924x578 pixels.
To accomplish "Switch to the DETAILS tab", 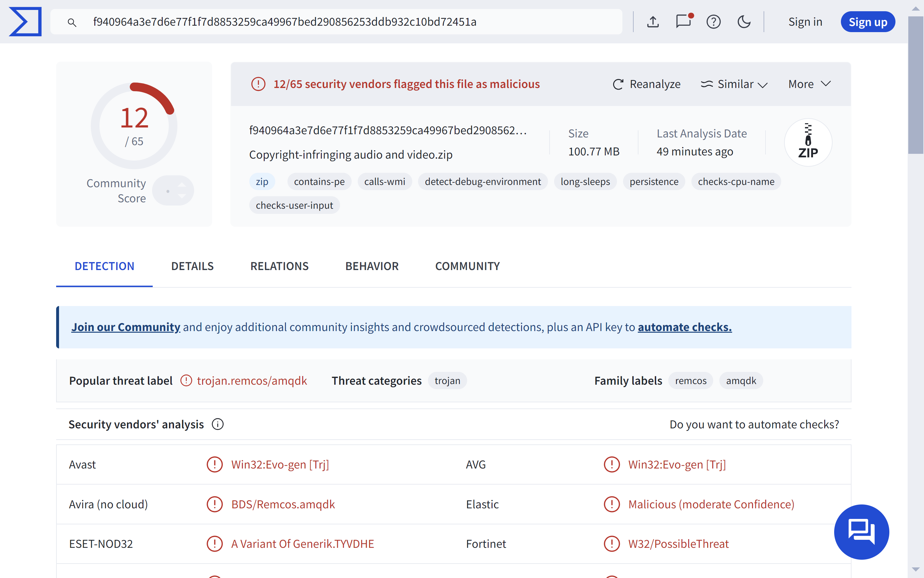I will [192, 266].
